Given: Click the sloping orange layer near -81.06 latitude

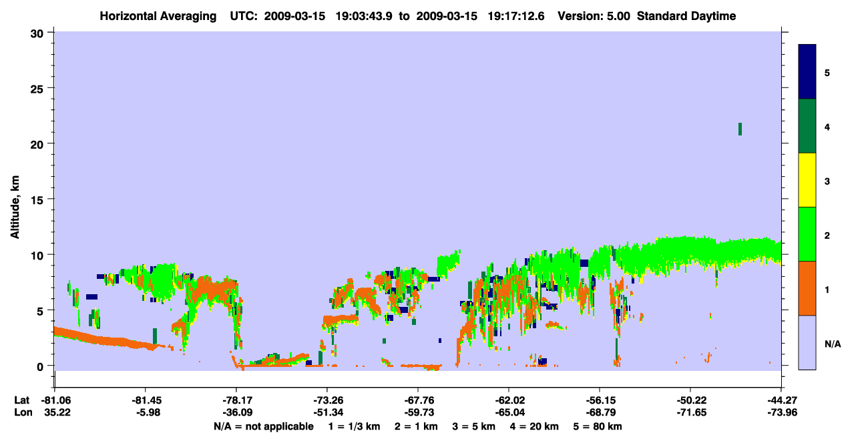Looking at the screenshot, I should pos(110,338).
